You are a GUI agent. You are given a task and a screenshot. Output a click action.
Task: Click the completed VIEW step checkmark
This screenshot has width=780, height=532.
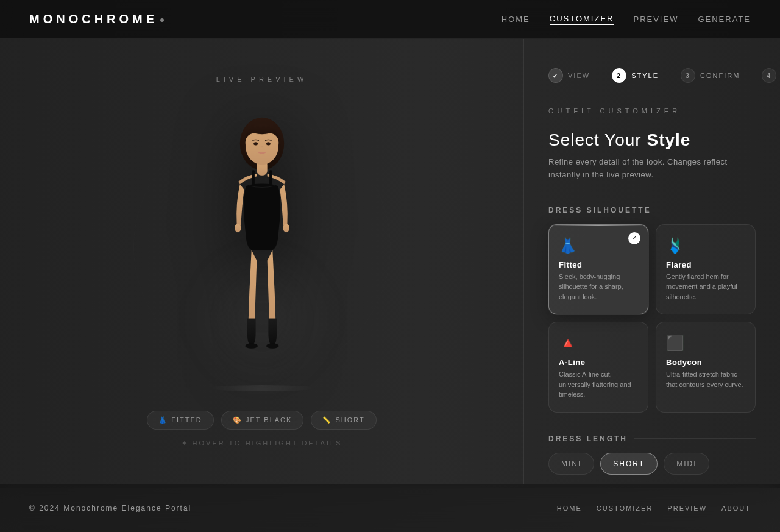pyautogui.click(x=555, y=74)
